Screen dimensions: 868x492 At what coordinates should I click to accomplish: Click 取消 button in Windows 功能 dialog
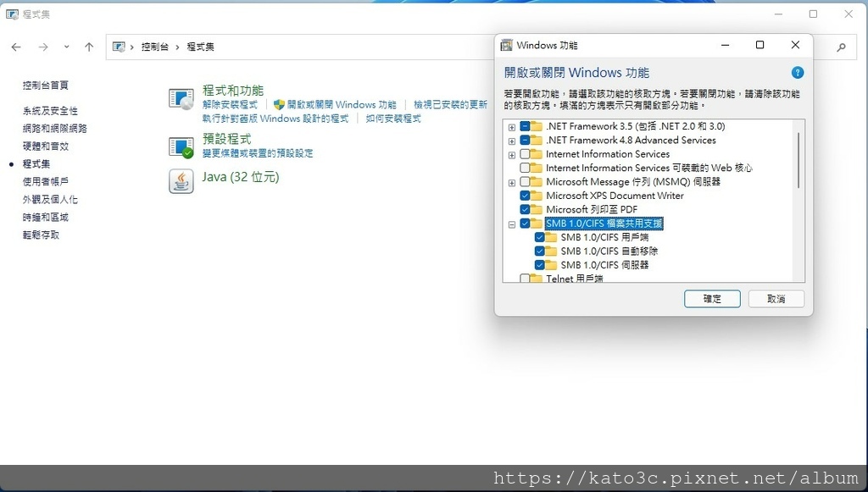point(776,299)
